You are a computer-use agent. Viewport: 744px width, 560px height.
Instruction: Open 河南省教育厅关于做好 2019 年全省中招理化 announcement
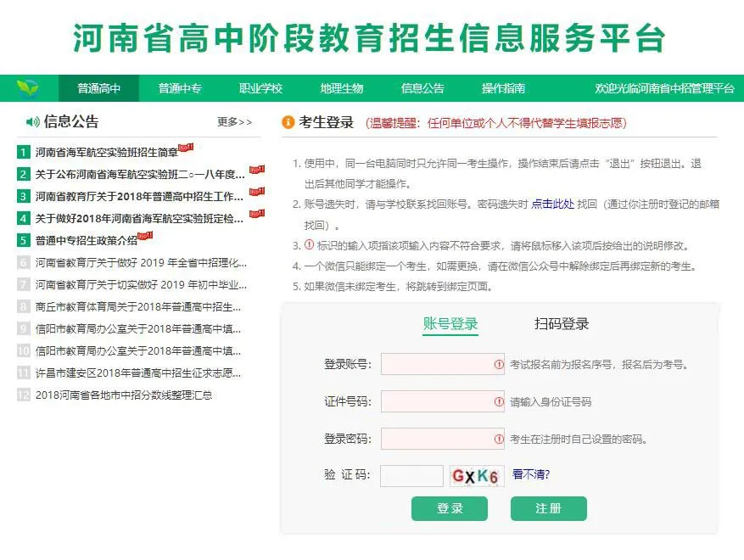[x=141, y=262]
